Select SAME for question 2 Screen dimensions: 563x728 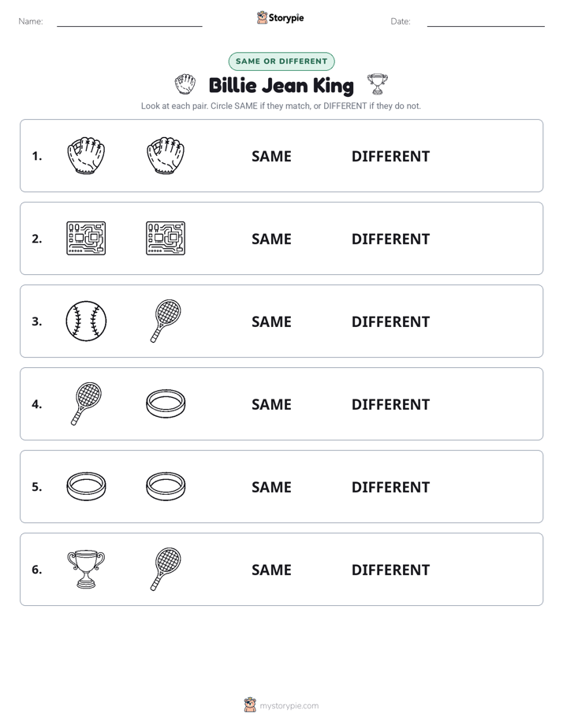tap(271, 239)
